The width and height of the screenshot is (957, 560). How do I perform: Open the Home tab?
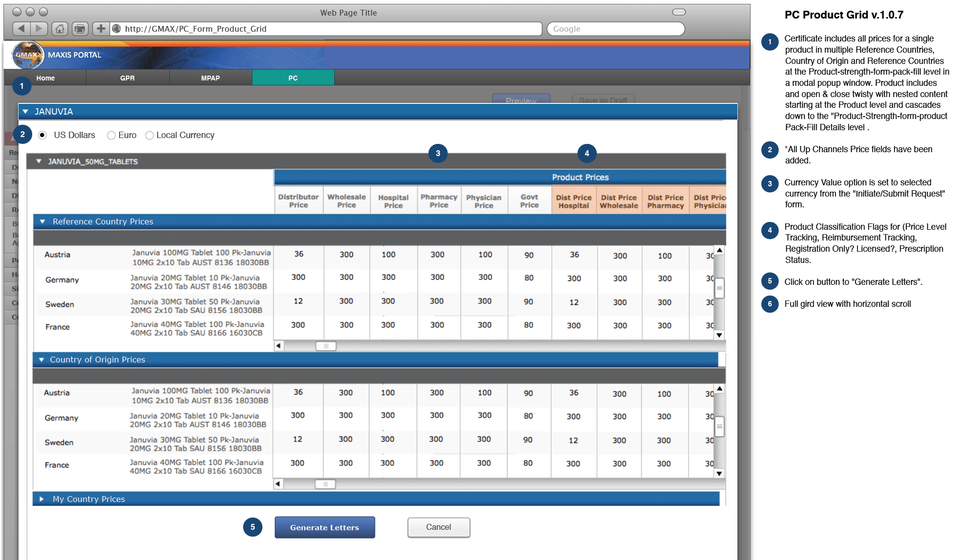coord(45,78)
